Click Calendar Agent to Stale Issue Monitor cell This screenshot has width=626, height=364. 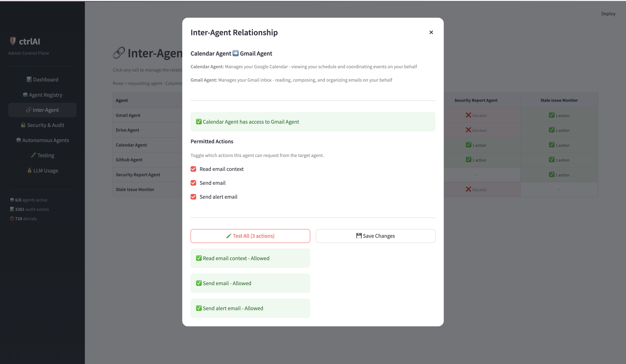pyautogui.click(x=559, y=145)
